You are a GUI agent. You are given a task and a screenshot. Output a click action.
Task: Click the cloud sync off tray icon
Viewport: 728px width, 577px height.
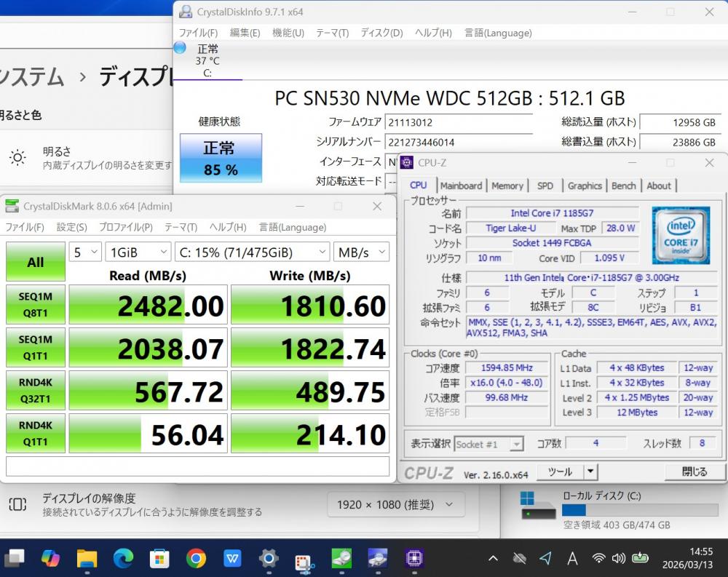click(520, 558)
